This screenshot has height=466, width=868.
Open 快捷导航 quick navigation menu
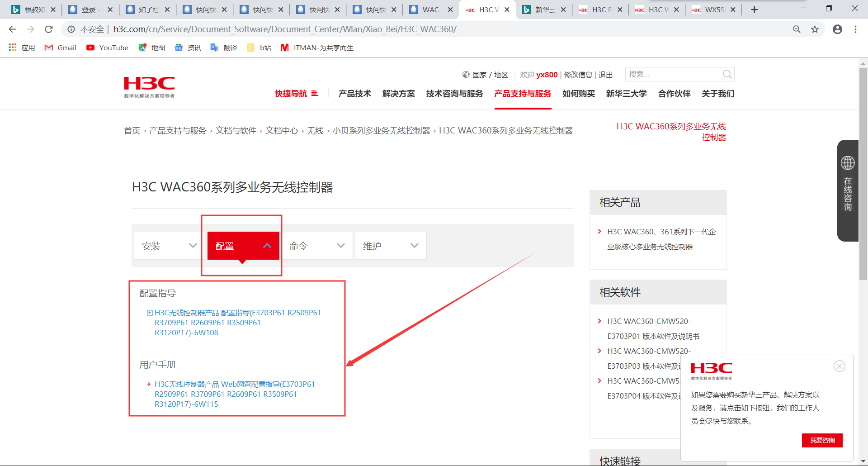[x=296, y=94]
